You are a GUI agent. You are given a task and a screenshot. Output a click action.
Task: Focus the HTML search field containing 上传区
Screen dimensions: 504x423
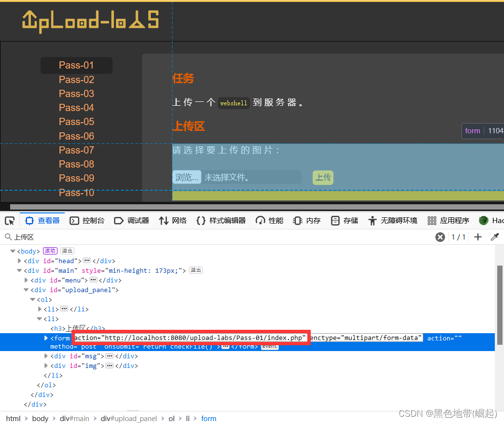(x=218, y=237)
